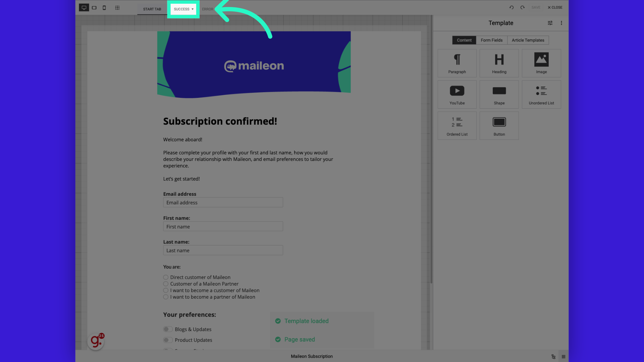Insert an Image content block

click(x=541, y=62)
